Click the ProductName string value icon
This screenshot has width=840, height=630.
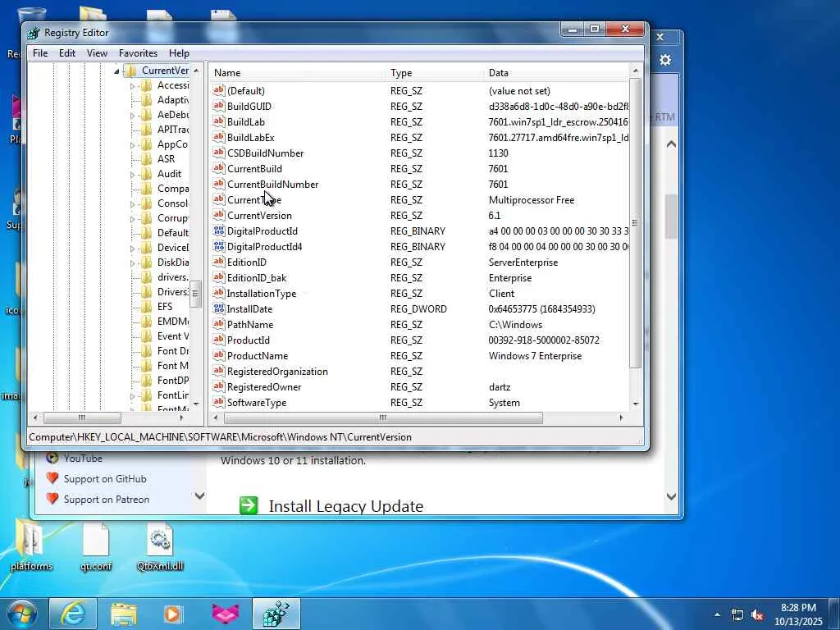point(218,355)
